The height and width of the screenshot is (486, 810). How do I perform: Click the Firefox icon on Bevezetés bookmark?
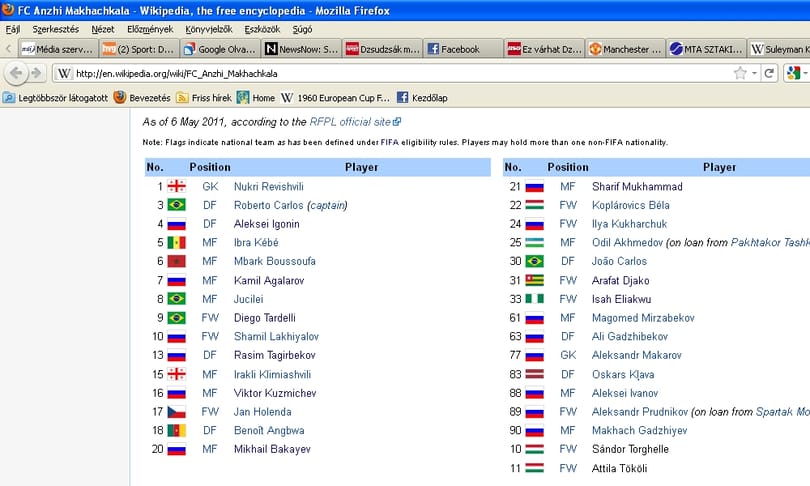(120, 97)
